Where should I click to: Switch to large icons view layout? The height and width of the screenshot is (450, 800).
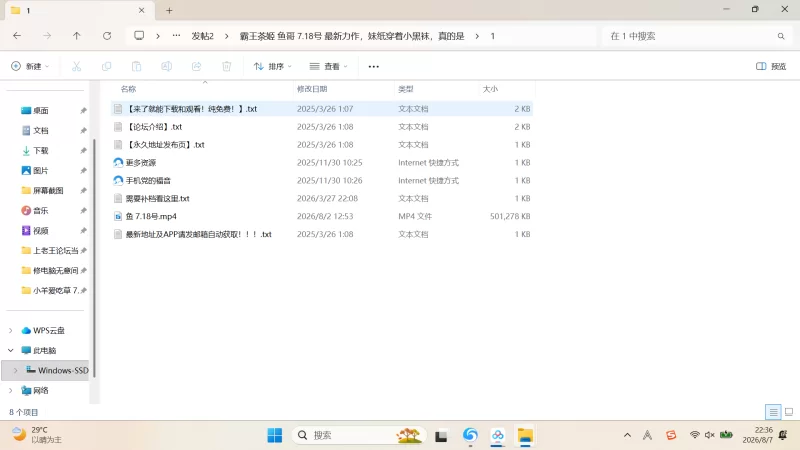tap(789, 412)
